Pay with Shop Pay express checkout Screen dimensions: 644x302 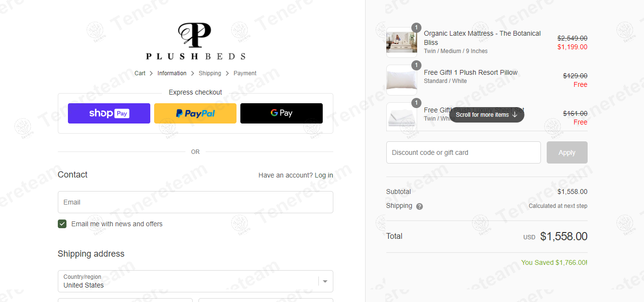click(x=109, y=113)
